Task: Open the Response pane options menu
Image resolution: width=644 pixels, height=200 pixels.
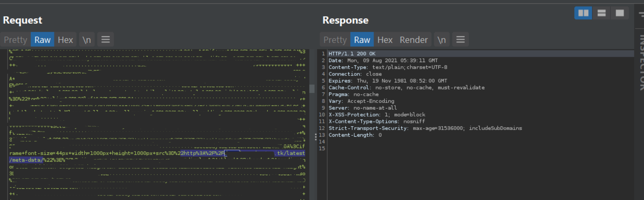Action: point(460,40)
